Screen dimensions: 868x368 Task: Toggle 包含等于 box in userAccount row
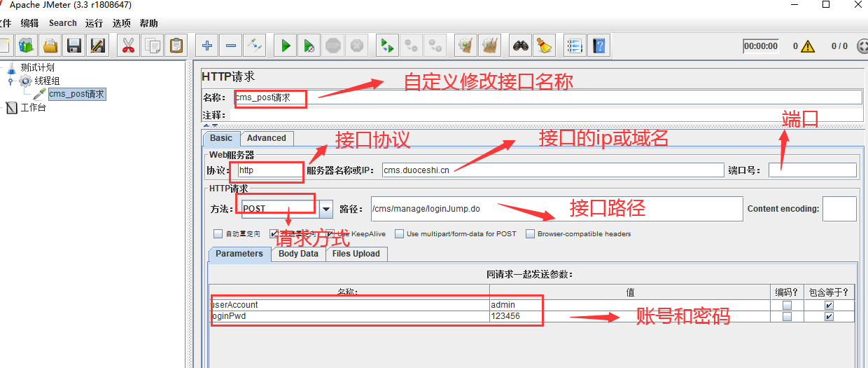(x=829, y=306)
